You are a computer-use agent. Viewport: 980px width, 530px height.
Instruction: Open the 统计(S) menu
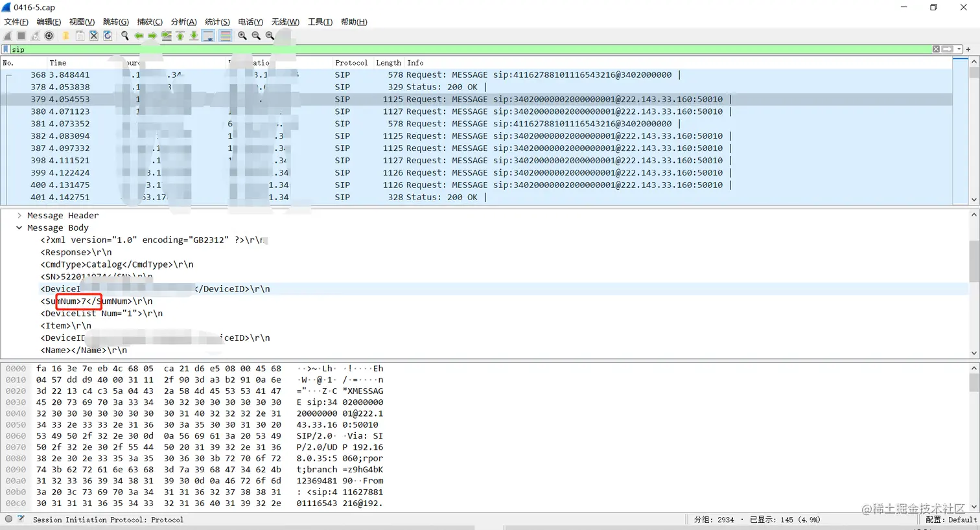[217, 22]
